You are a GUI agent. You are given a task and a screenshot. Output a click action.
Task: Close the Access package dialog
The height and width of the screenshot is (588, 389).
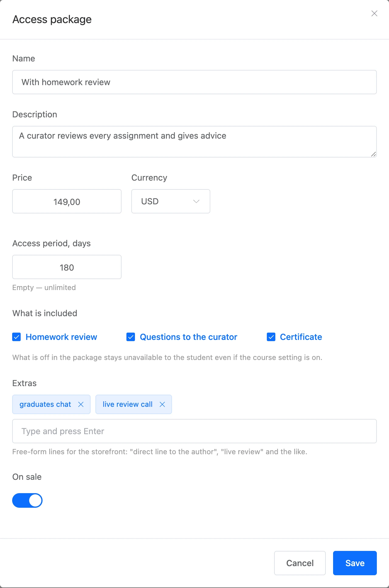tap(374, 13)
